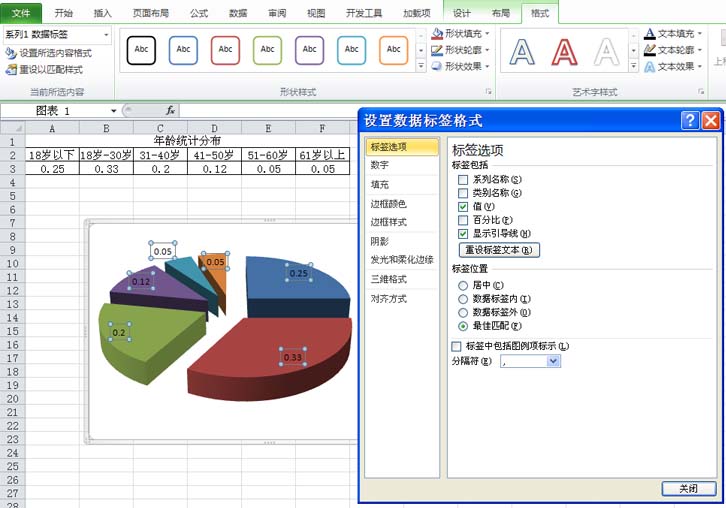
Task: Click the 文本填充 letter A icon
Action: 650,33
